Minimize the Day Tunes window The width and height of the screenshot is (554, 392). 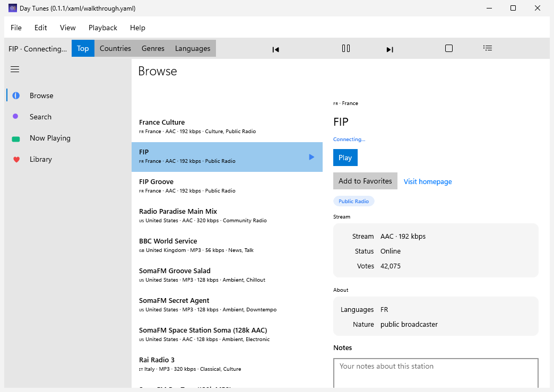tap(489, 8)
